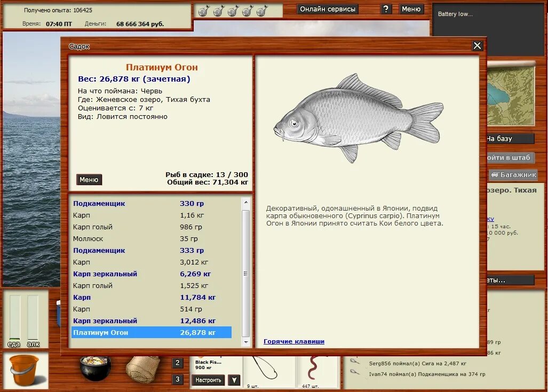
Task: Click the Serg856 catch message
Action: 418,363
